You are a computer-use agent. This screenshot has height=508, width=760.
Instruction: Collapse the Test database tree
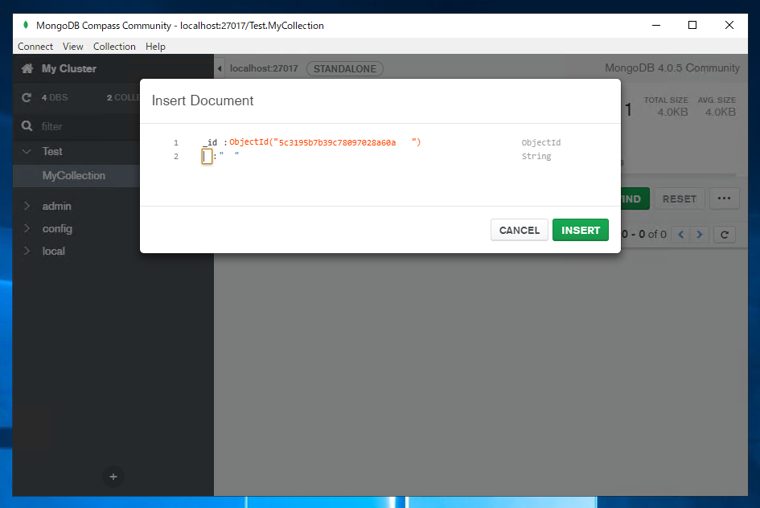pyautogui.click(x=27, y=151)
